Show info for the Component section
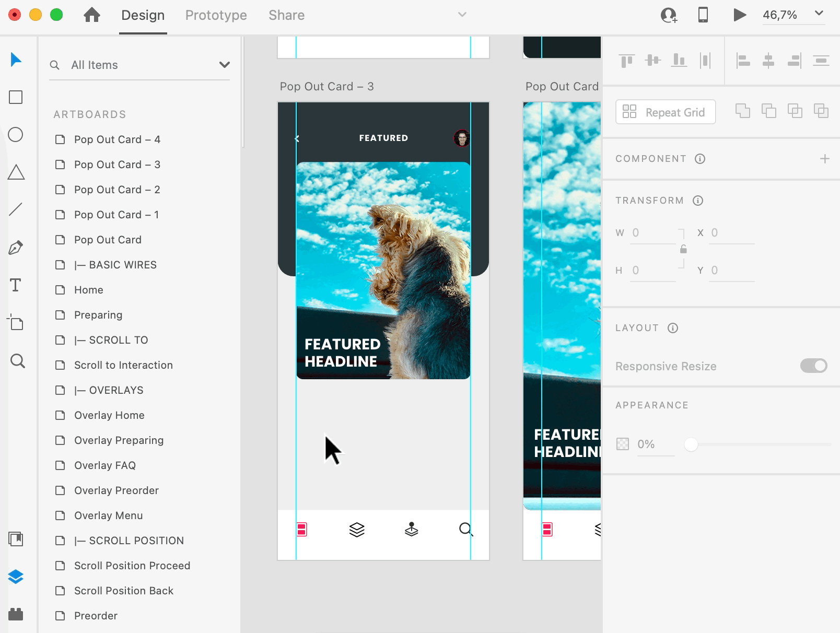This screenshot has width=840, height=633. [x=700, y=159]
